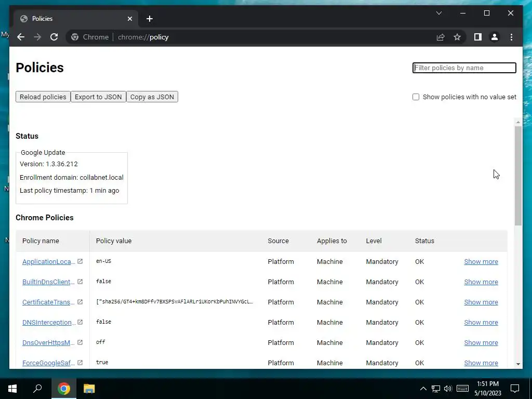Click the en-US policy value
Image resolution: width=532 pixels, height=399 pixels.
[x=103, y=261]
